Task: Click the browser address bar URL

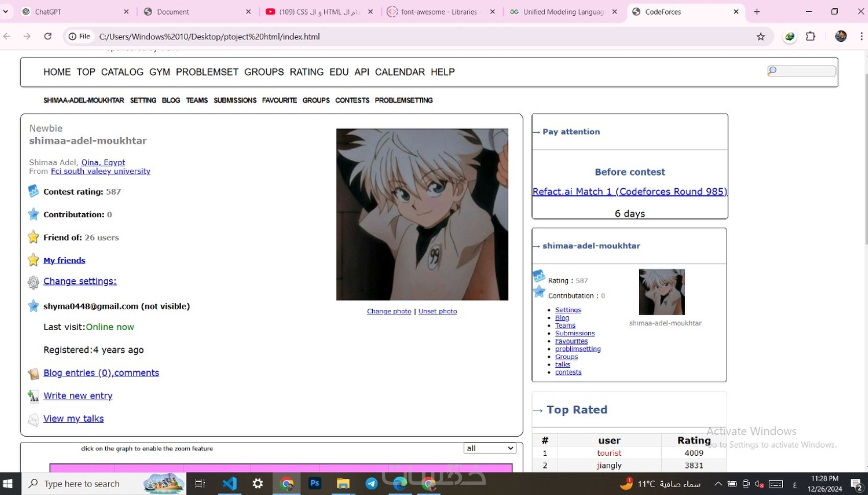Action: pyautogui.click(x=209, y=37)
